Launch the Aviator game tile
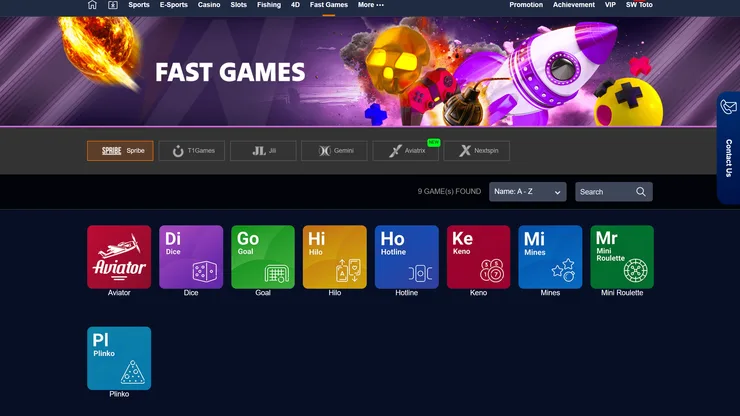740x416 pixels. click(x=119, y=257)
